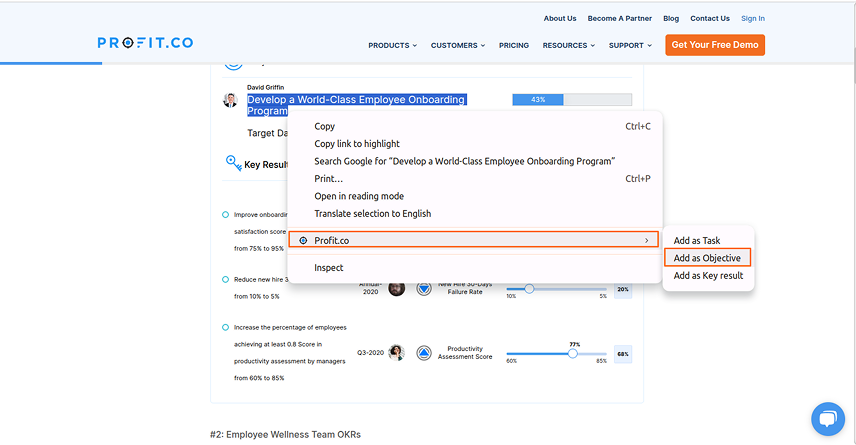Expand the RESOURCES dropdown menu
This screenshot has height=445, width=856.
[569, 45]
